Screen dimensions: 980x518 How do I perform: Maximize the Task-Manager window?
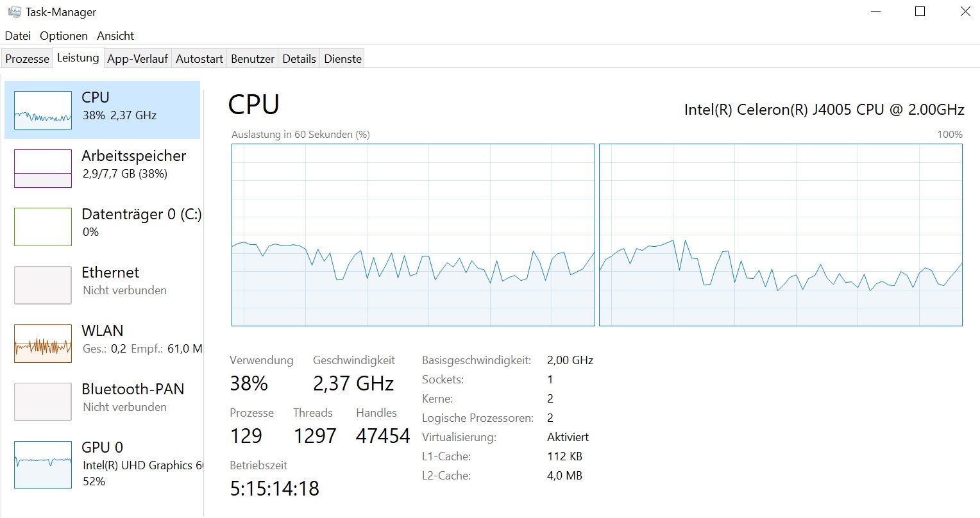click(x=920, y=12)
